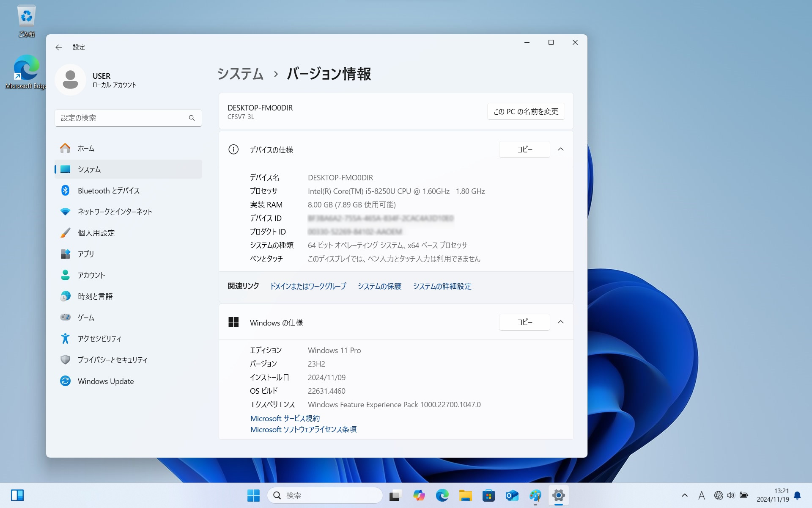Click the network globe tray icon
812x508 pixels.
[718, 495]
